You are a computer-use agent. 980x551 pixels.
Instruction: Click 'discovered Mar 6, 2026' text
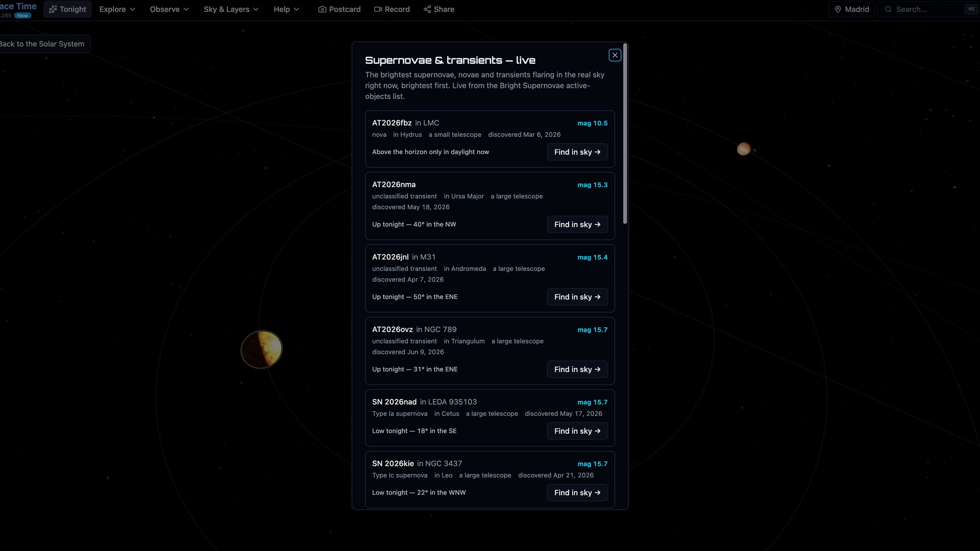(x=524, y=135)
